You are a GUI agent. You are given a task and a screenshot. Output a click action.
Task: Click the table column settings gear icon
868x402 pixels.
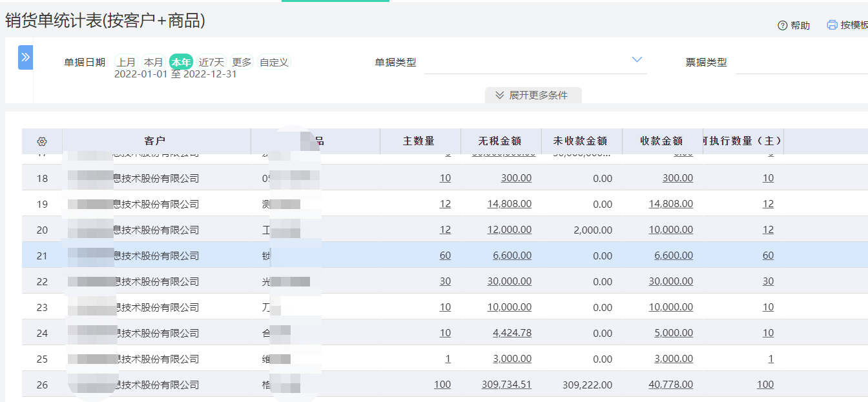(42, 141)
